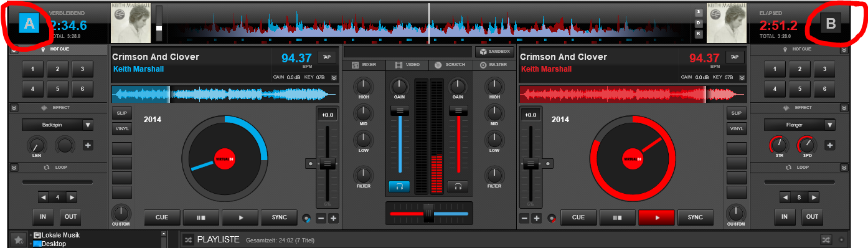Enable SYNC on left deck
Viewport: 868px width, 248px height.
coord(280,217)
